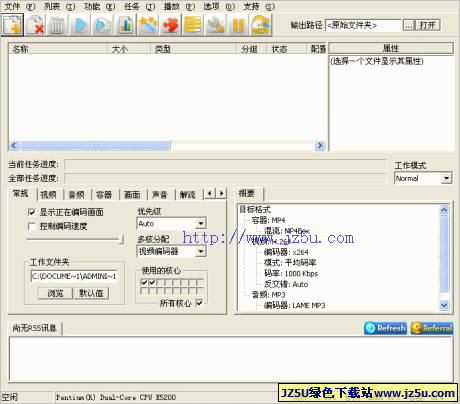
Task: Click the remove file icon with red X
Action: click(x=35, y=25)
